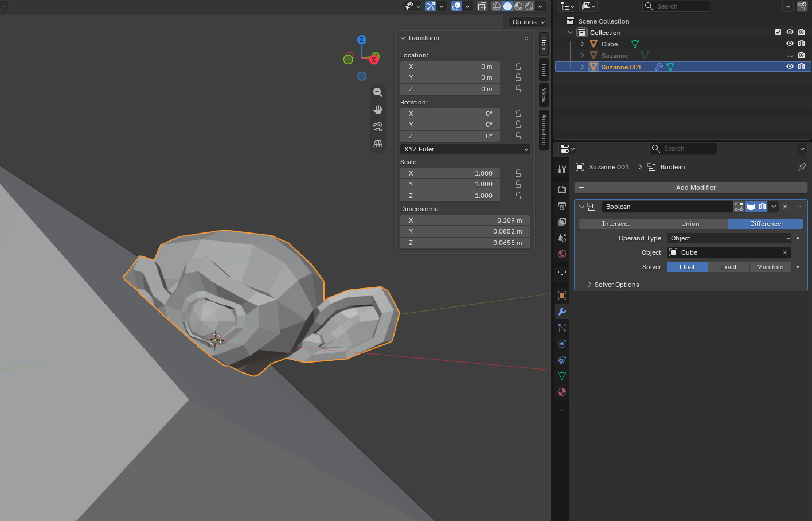Open Boolean modifier extra options arrow

coord(774,207)
